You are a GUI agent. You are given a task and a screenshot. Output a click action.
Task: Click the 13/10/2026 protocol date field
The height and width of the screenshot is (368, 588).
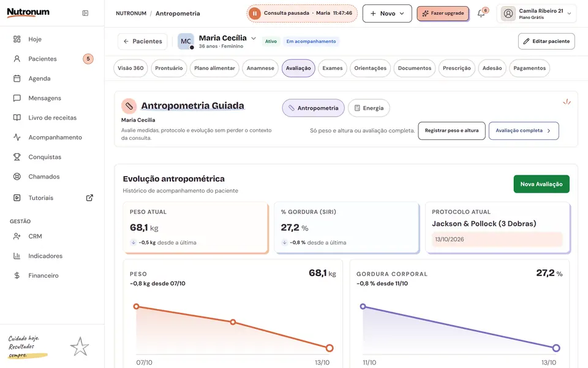pos(497,240)
